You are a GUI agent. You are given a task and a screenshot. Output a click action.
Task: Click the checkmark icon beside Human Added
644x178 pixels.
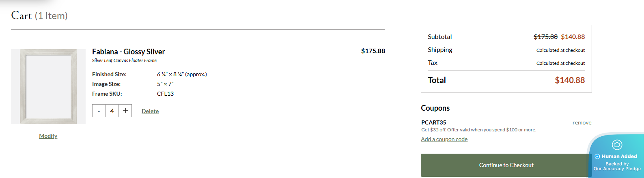point(597,157)
